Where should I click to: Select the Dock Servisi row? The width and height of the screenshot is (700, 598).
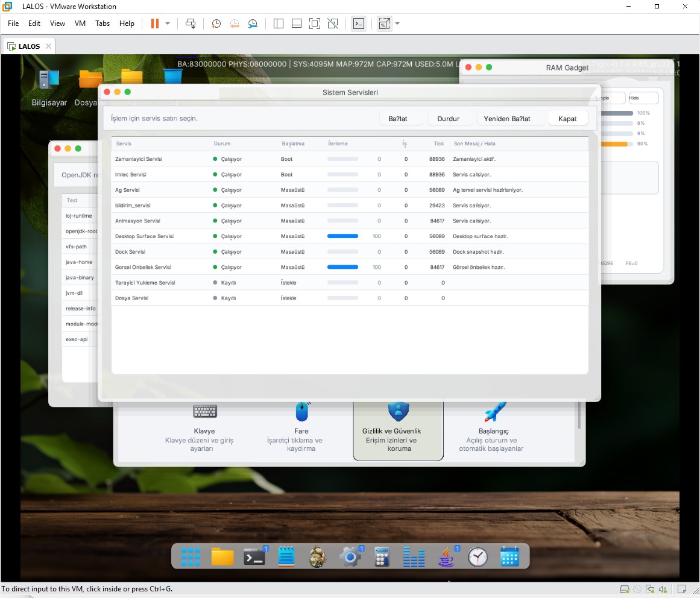[x=350, y=252]
